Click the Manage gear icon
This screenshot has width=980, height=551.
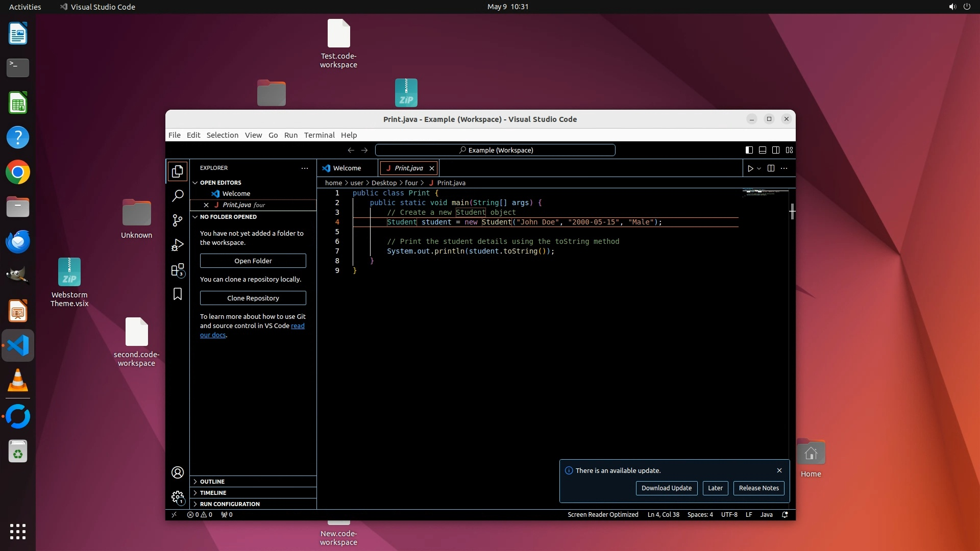[178, 497]
